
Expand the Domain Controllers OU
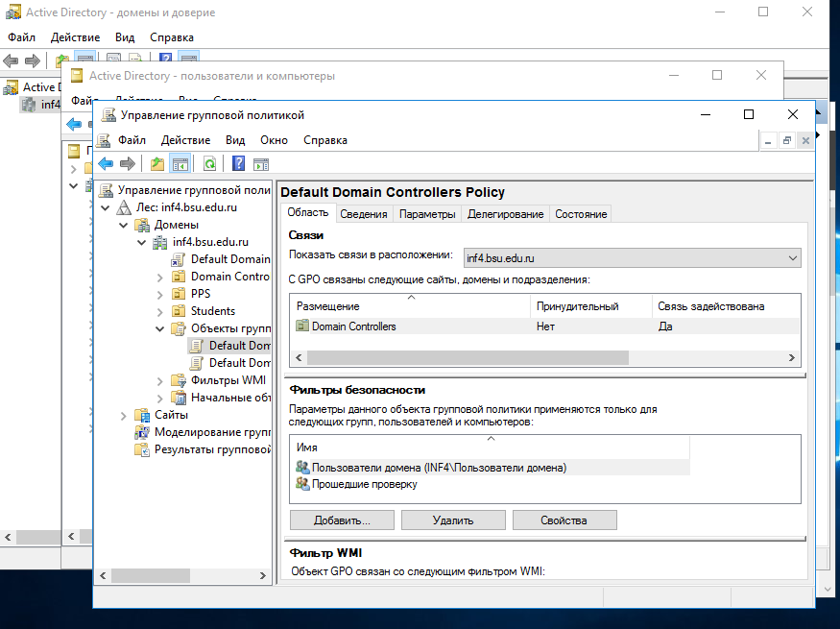pos(159,278)
